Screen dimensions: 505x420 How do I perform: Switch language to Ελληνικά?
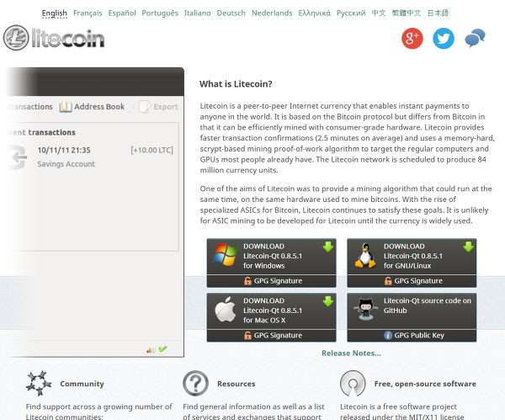pos(314,13)
